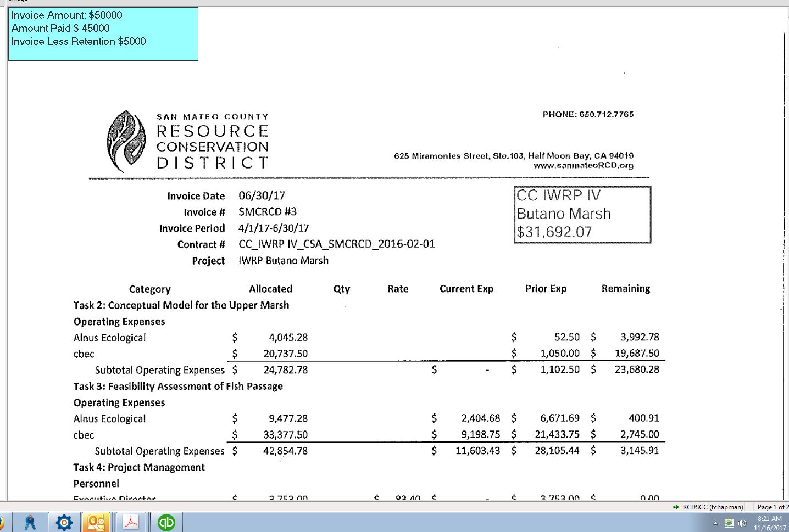Click the www.sanmateoRCD.org web address
Image resolution: width=789 pixels, height=532 pixels.
[584, 165]
